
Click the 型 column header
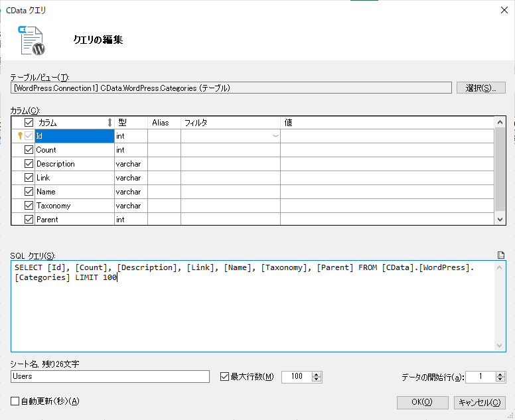click(131, 123)
